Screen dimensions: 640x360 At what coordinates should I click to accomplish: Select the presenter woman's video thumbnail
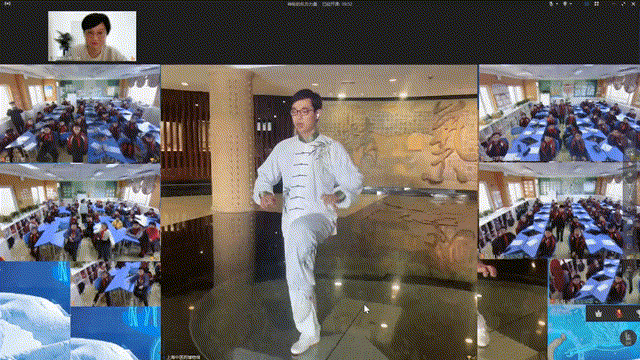click(x=92, y=36)
